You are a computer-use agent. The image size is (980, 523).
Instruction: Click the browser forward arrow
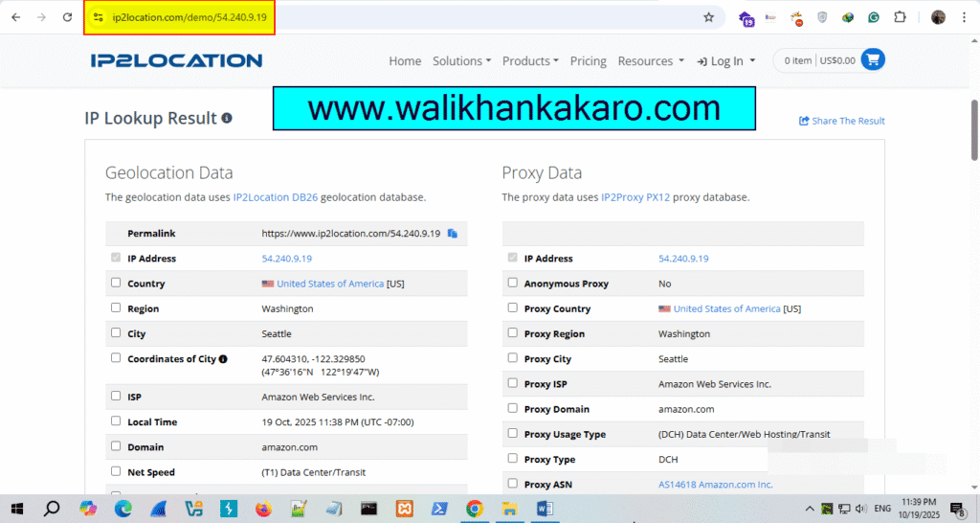point(41,17)
